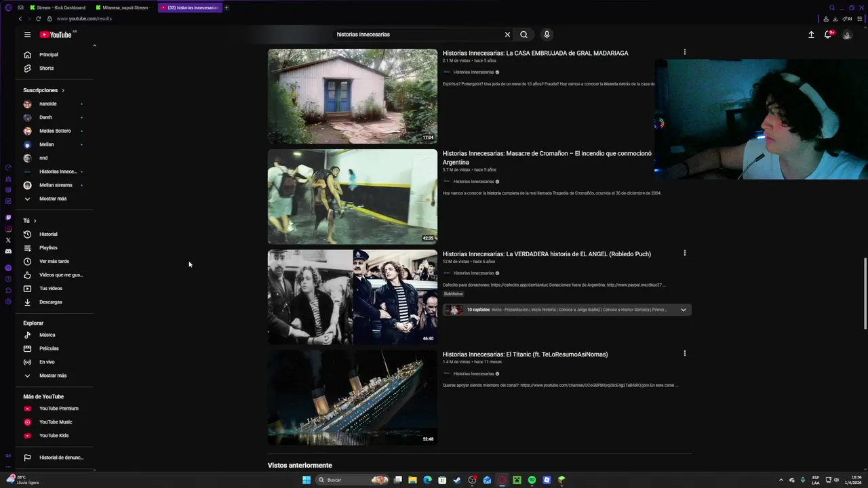The height and width of the screenshot is (488, 868).
Task: Open a new browser tab
Action: [226, 7]
